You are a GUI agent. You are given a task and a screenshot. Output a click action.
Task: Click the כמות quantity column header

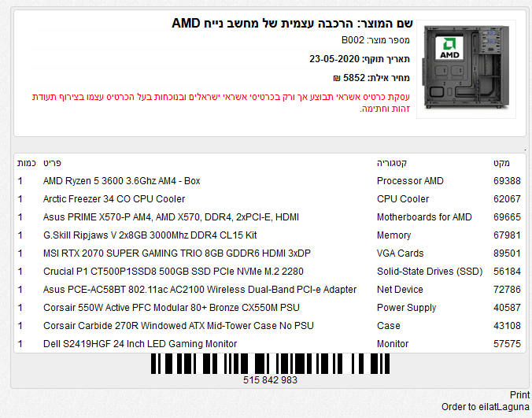pyautogui.click(x=27, y=163)
